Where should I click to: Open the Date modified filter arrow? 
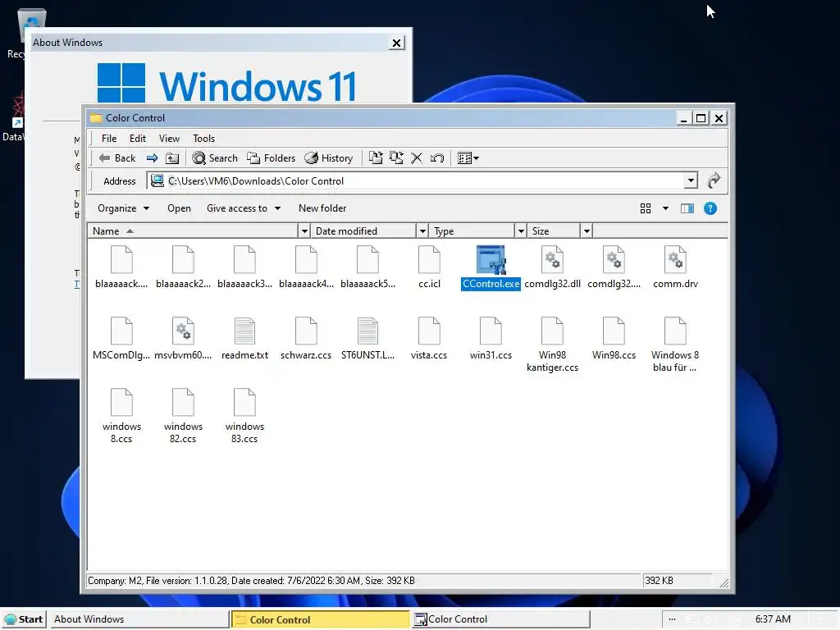(422, 231)
